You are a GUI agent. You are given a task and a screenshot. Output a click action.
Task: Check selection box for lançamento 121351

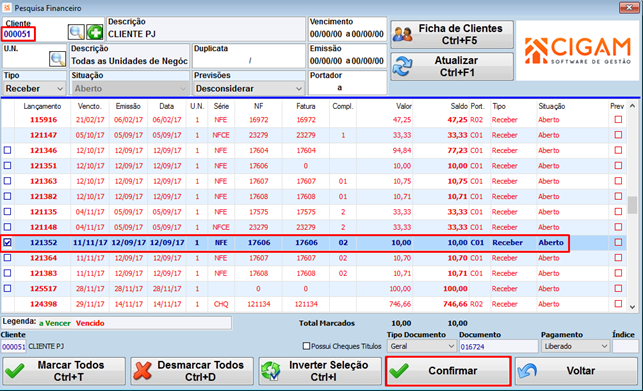click(7, 165)
